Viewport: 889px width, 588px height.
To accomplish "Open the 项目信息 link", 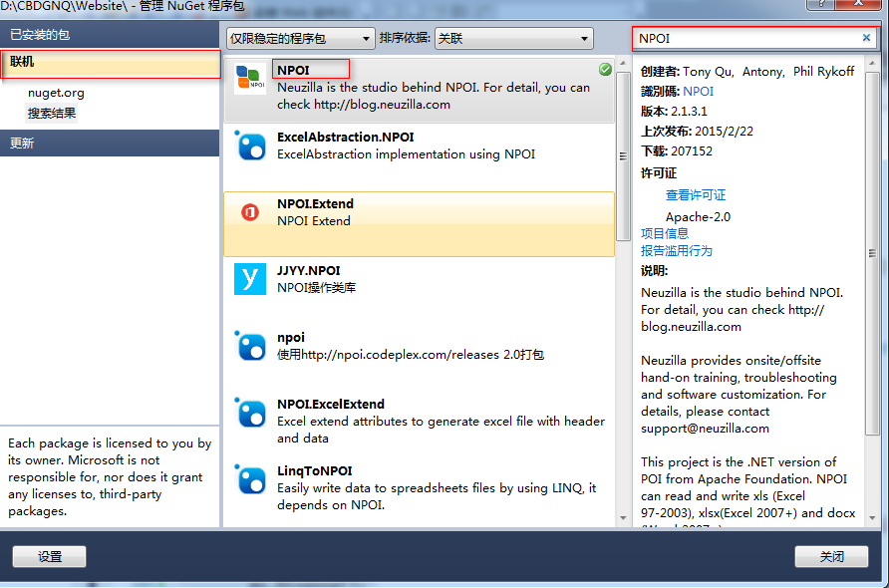I will [665, 233].
